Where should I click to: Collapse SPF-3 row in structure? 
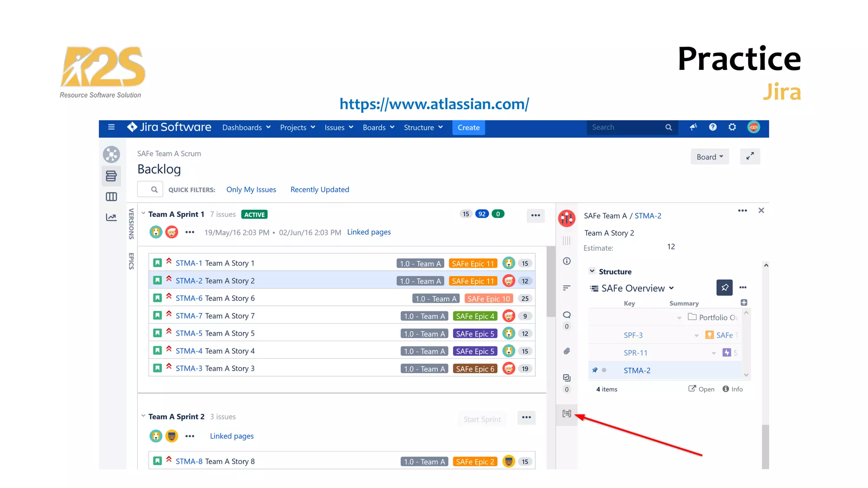point(696,335)
